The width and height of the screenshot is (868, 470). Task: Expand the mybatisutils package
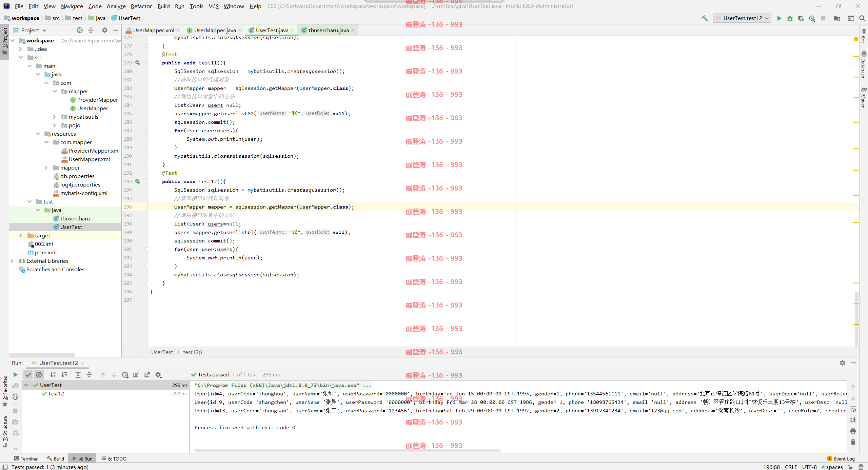pyautogui.click(x=55, y=117)
